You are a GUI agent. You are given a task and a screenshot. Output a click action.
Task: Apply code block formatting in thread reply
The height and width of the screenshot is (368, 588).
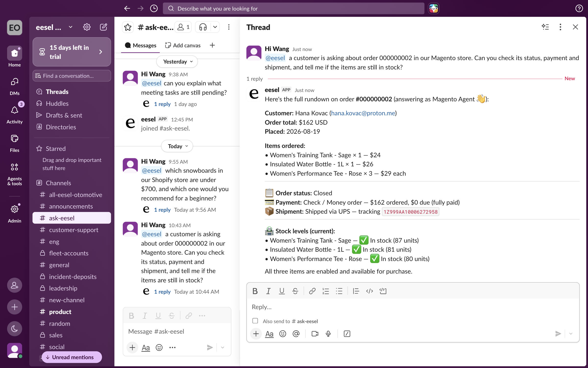(383, 291)
